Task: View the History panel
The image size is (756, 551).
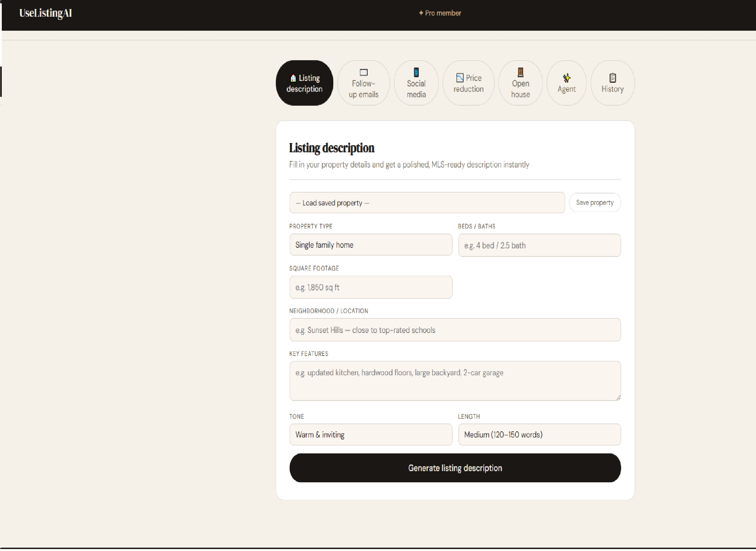Action: point(612,83)
